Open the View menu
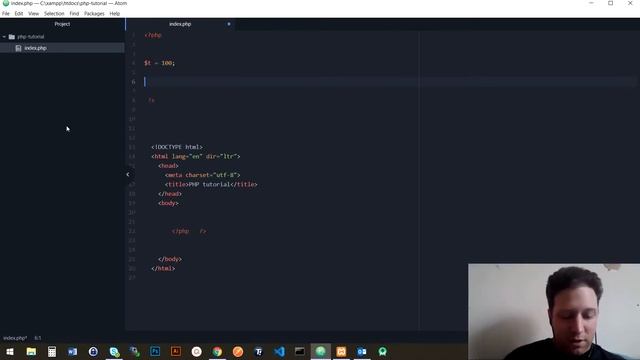This screenshot has width=640, height=360. (33, 13)
